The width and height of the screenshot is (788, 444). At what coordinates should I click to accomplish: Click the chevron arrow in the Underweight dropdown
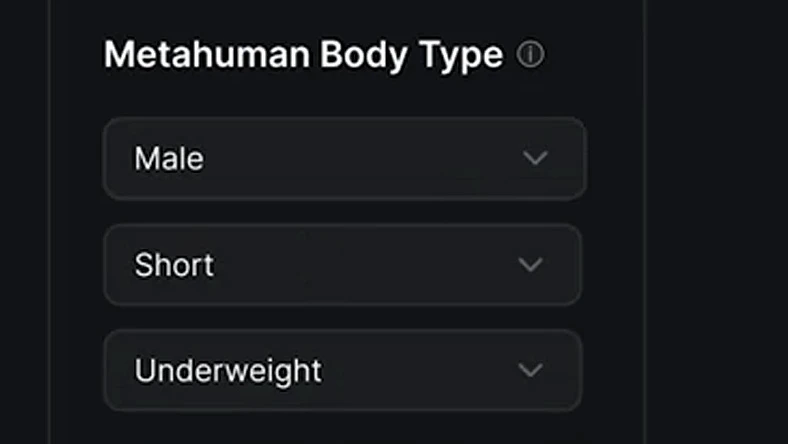click(530, 371)
